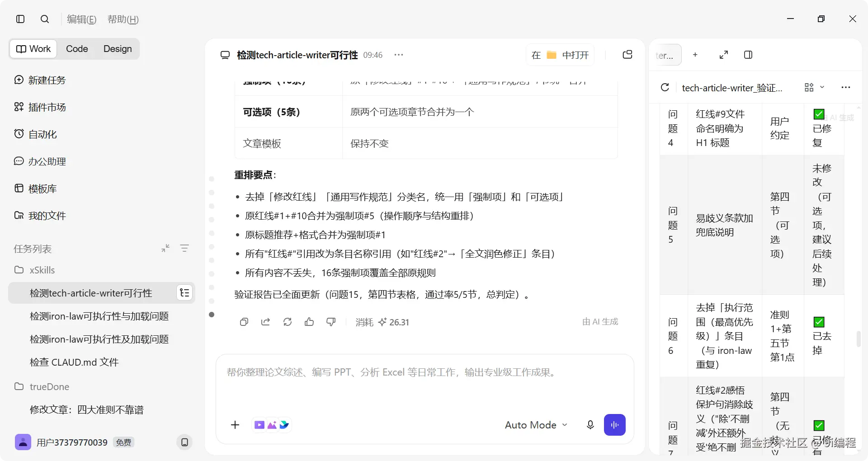Open the Auto Mode dropdown
This screenshot has height=461, width=868.
click(x=536, y=425)
